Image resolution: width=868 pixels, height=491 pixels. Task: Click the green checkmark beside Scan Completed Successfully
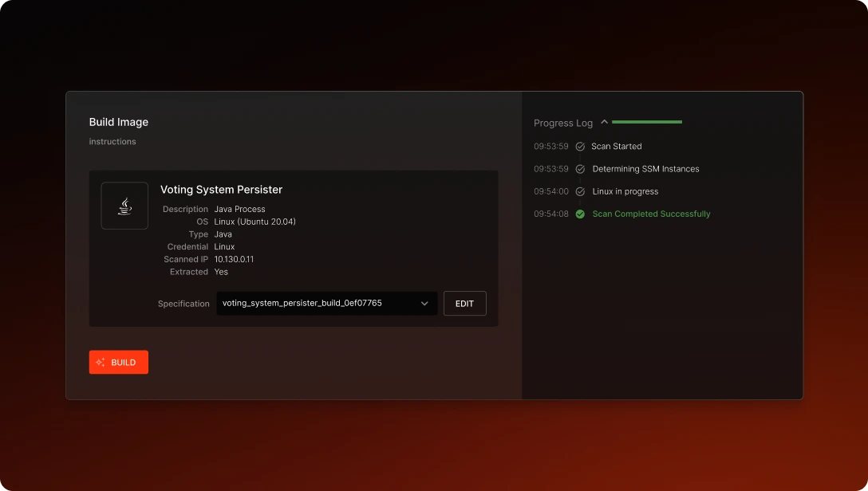point(579,214)
